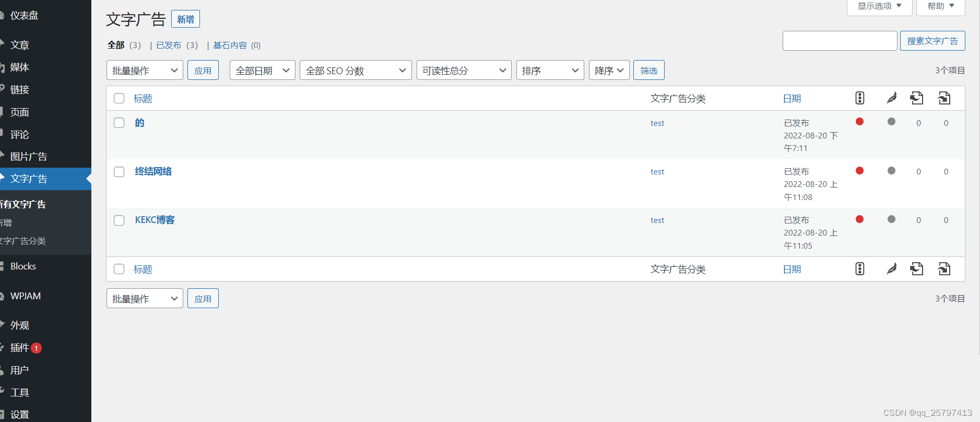Screen dimensions: 980x422
Task: Click outgoing links icon in table footer
Action: click(917, 269)
